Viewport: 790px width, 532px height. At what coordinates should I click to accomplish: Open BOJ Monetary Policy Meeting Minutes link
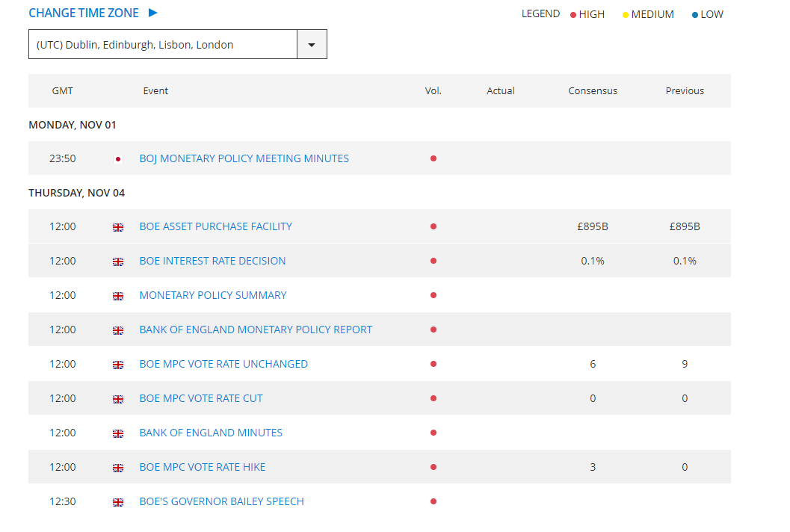(244, 158)
